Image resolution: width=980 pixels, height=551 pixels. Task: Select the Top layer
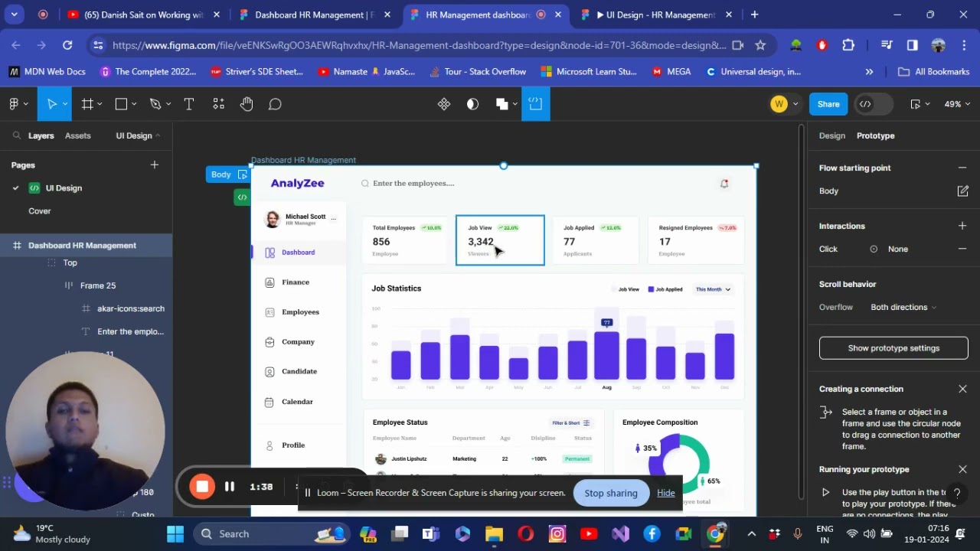[70, 262]
